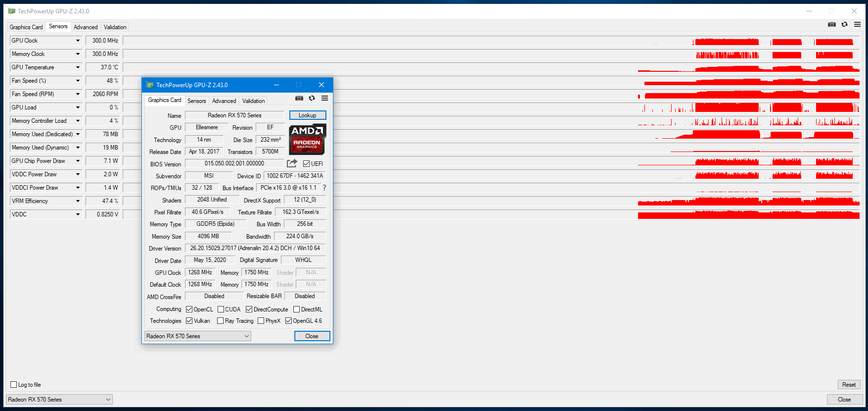Toggle the OpenCL checkbox
868x411 pixels.
[189, 309]
